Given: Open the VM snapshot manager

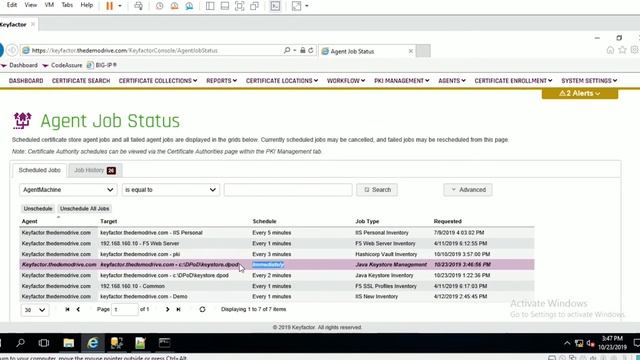Looking at the screenshot, I should pos(189,6).
